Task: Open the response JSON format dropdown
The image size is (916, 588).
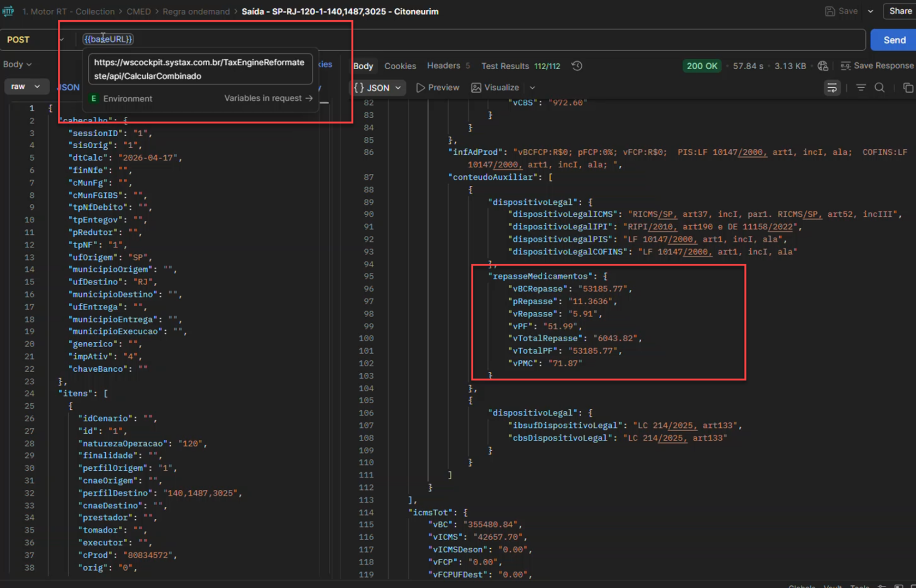Action: pyautogui.click(x=378, y=88)
